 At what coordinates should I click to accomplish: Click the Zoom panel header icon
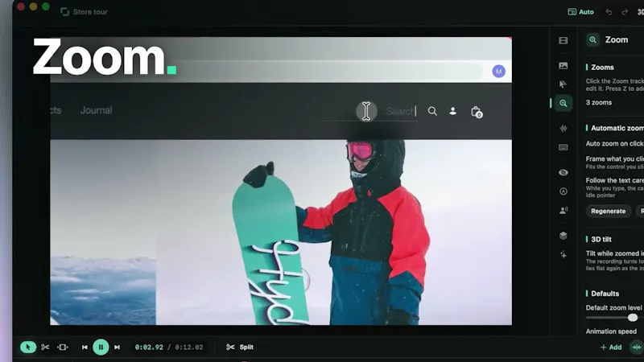tap(592, 39)
